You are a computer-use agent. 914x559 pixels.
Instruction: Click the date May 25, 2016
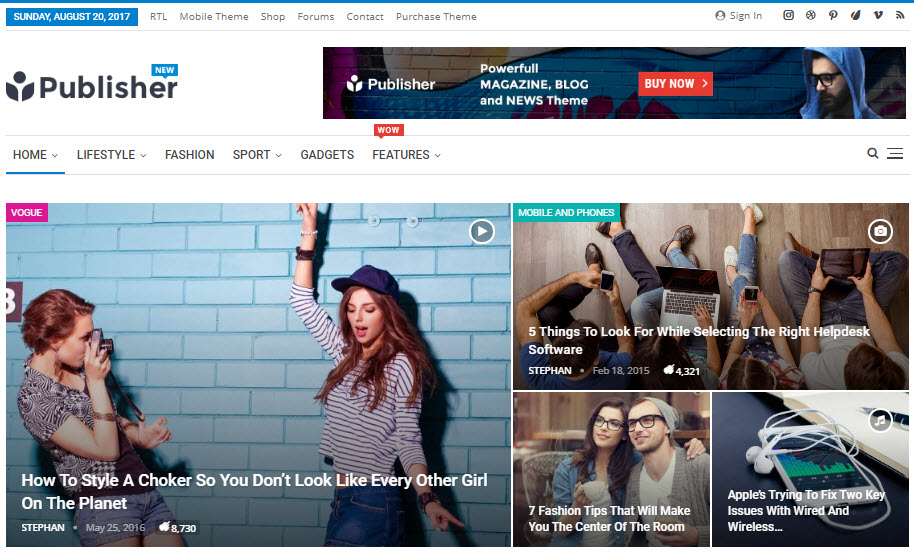pos(115,528)
